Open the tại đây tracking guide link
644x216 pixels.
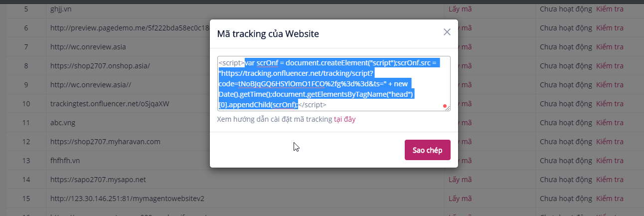click(345, 119)
